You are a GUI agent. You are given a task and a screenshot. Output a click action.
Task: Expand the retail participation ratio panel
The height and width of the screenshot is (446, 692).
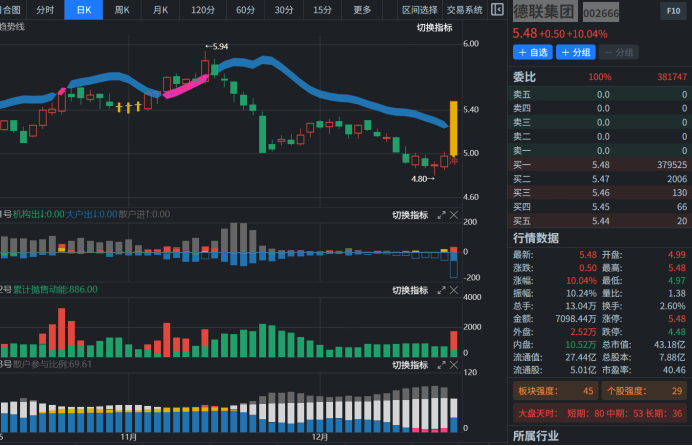click(441, 365)
